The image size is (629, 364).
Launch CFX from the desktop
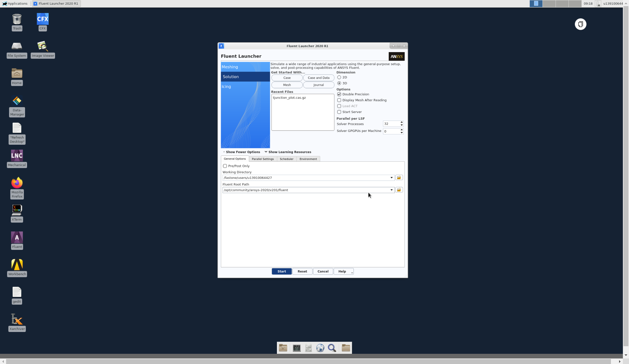43,22
